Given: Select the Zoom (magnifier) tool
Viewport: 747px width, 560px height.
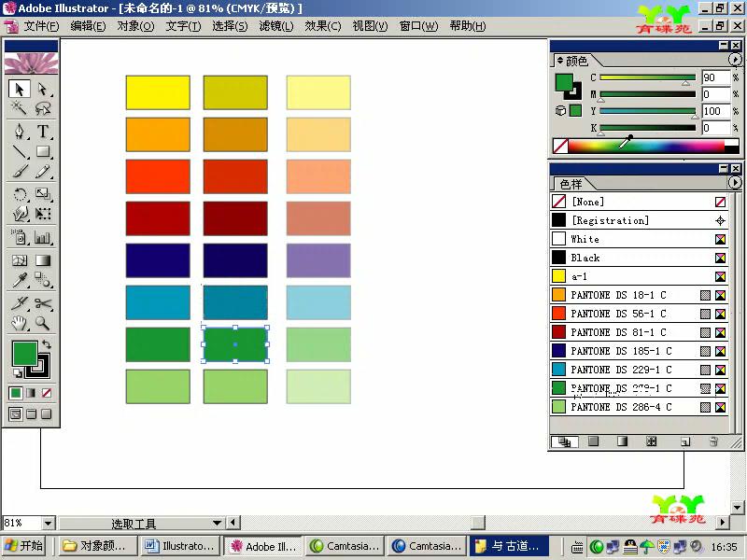Looking at the screenshot, I should [42, 323].
